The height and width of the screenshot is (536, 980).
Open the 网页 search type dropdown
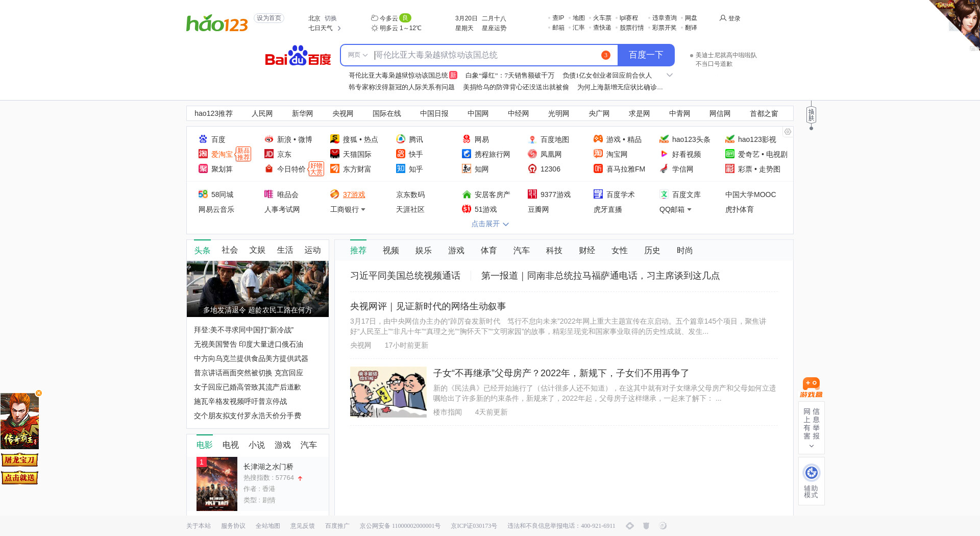[x=358, y=55]
